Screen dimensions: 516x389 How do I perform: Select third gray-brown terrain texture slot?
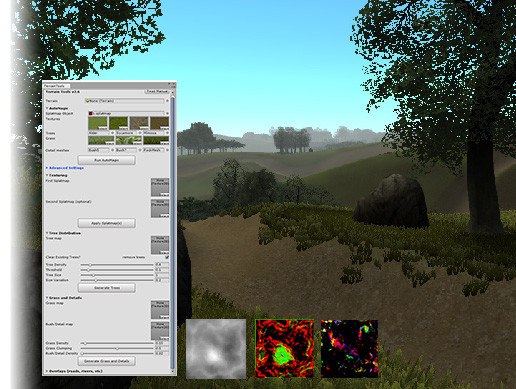139,123
